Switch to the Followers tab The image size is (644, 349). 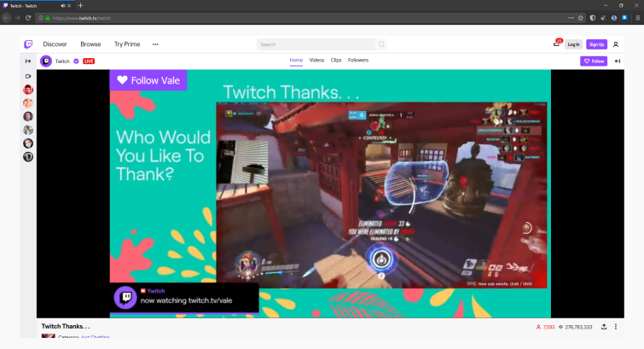click(358, 61)
